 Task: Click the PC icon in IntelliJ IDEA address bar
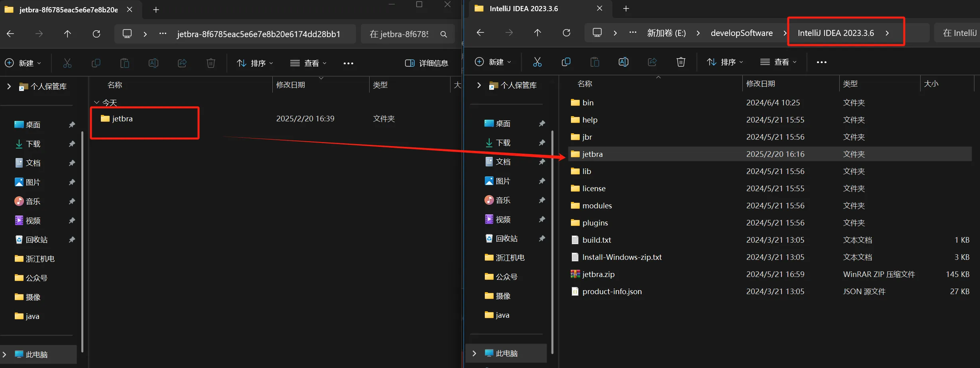tap(597, 33)
